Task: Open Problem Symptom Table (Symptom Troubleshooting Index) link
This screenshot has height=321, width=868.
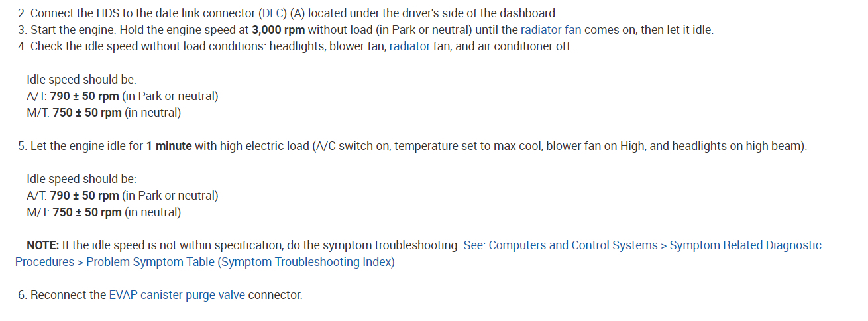Action: click(x=241, y=262)
